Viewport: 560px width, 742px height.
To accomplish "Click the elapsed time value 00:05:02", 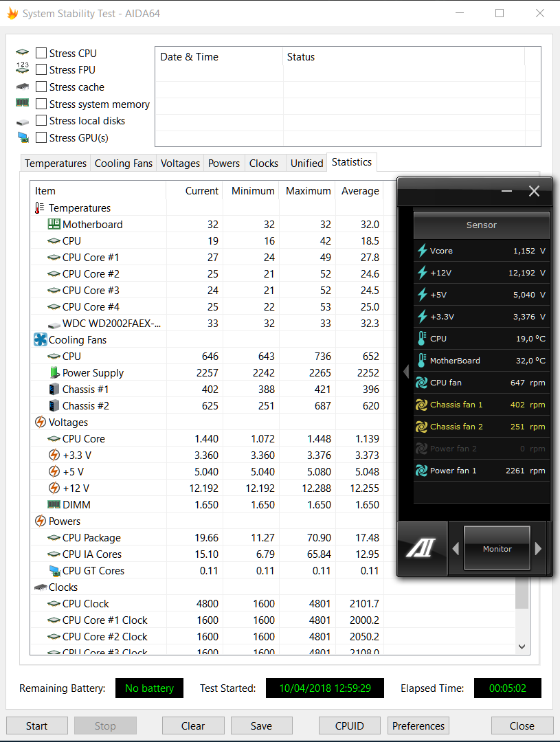I will tap(508, 688).
